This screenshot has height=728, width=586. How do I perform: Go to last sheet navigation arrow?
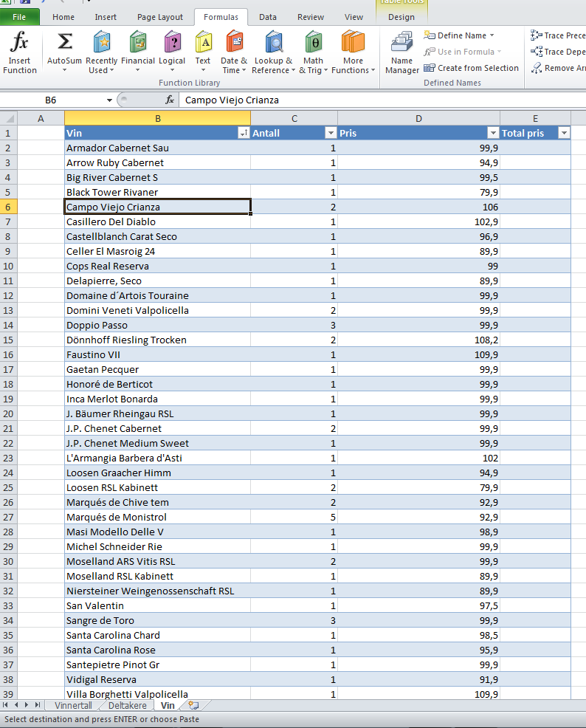pos(38,705)
